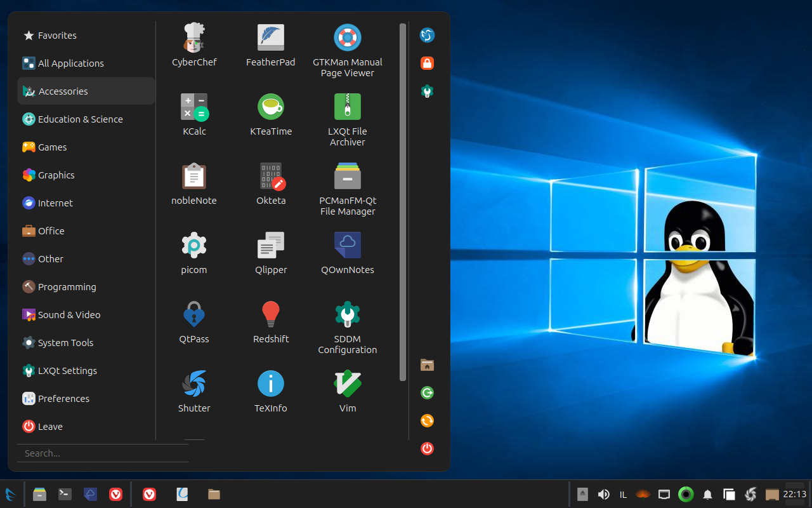Screen dimensions: 812x508
Task: Launch QtPass password manager
Action: point(194,321)
